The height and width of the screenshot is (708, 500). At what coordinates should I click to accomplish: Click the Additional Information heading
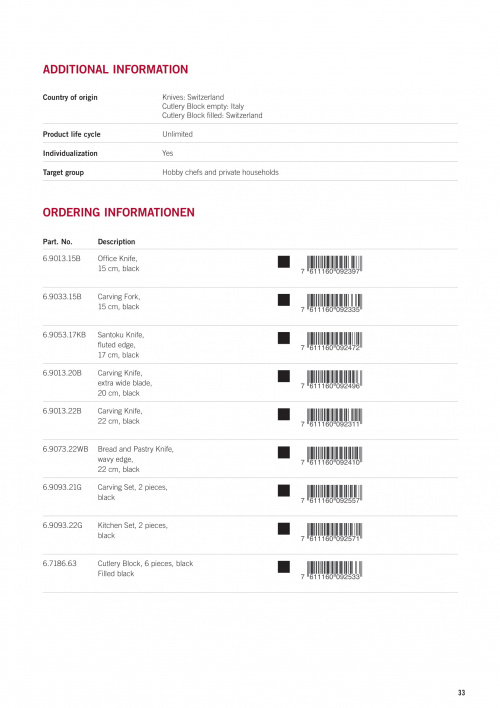(x=115, y=69)
